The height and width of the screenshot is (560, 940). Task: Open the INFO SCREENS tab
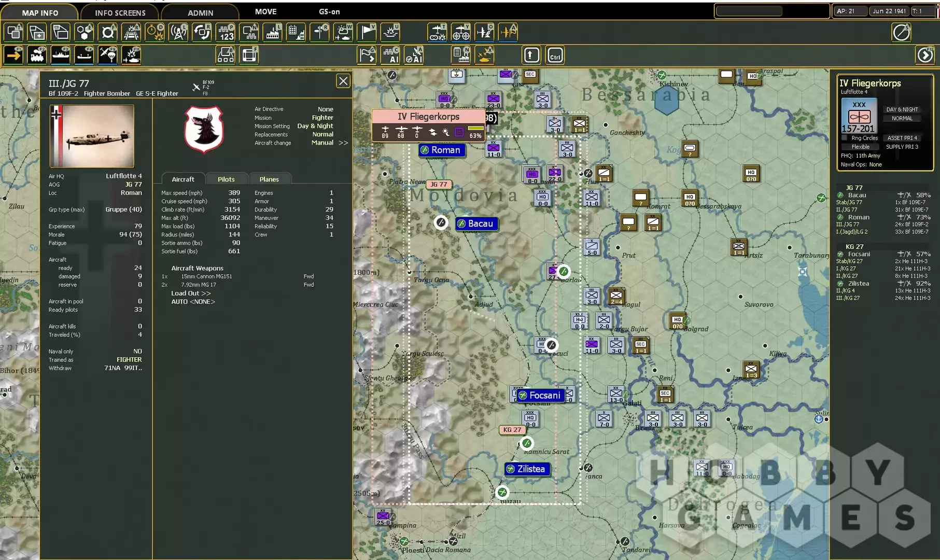(120, 12)
